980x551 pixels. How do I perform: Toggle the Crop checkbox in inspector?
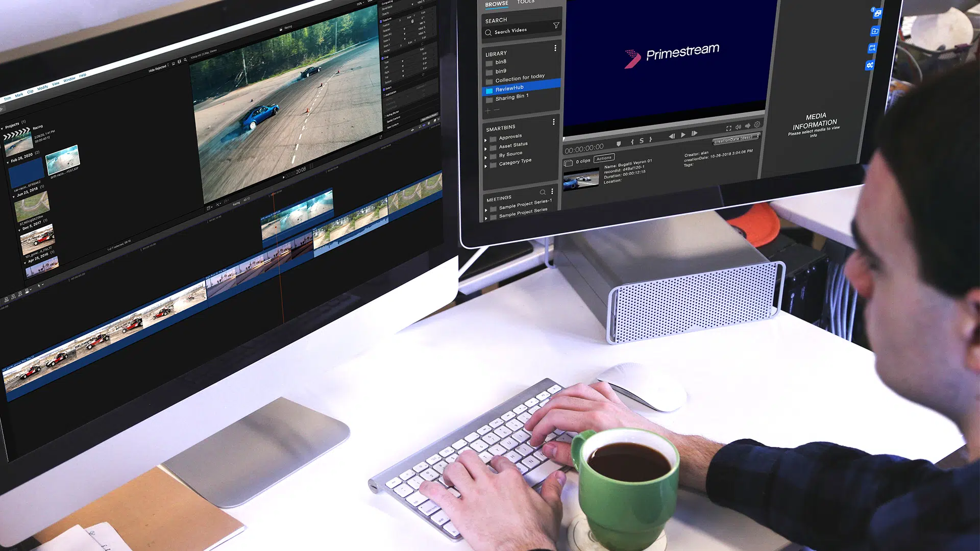[383, 58]
